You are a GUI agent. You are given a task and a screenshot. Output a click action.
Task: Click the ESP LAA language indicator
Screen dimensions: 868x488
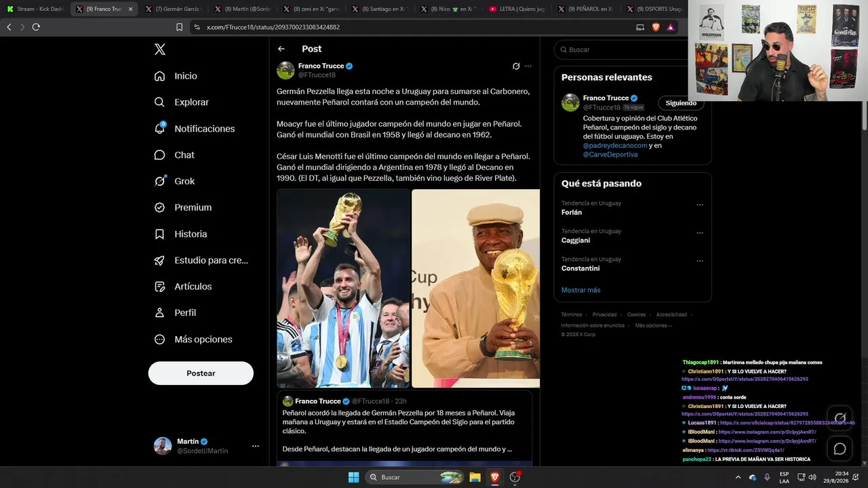click(x=784, y=477)
